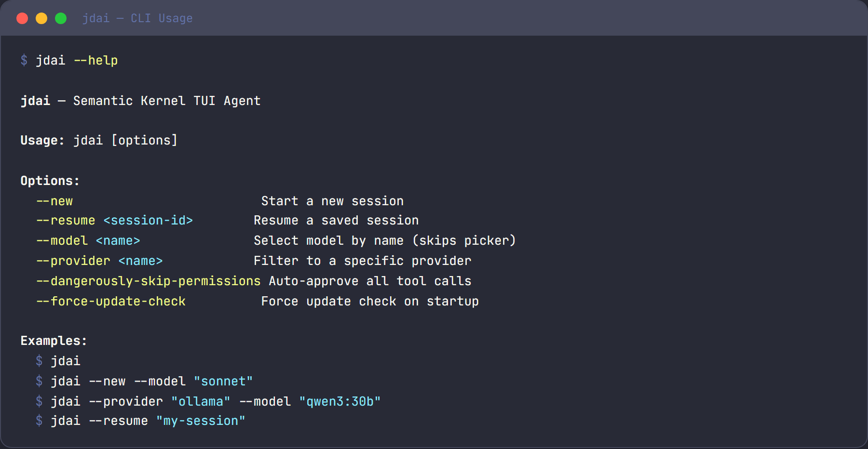Select the bold jdai program name heading

pos(35,101)
